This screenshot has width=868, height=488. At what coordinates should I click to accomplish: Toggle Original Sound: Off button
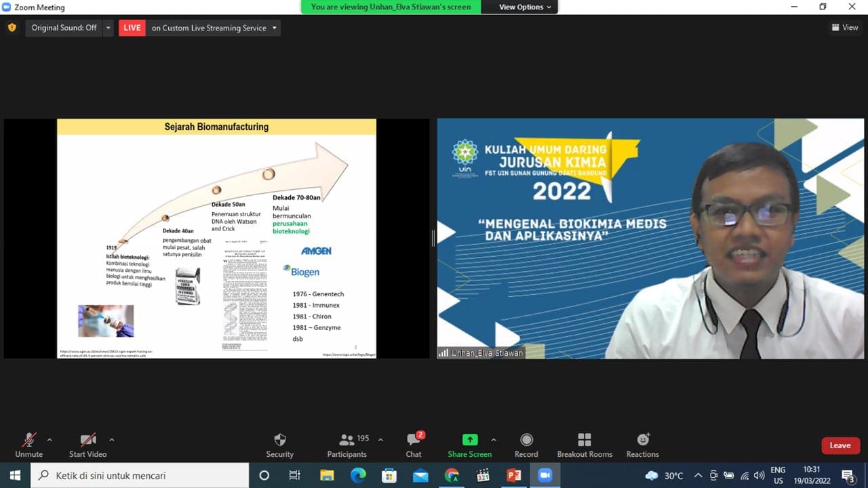[64, 28]
